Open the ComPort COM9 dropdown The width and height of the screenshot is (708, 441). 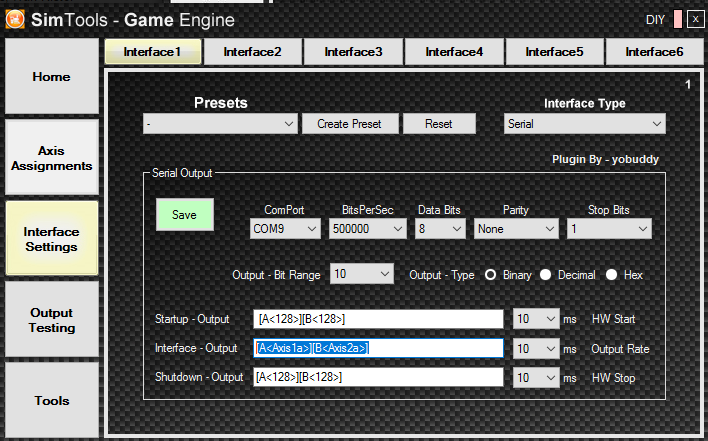(x=285, y=229)
